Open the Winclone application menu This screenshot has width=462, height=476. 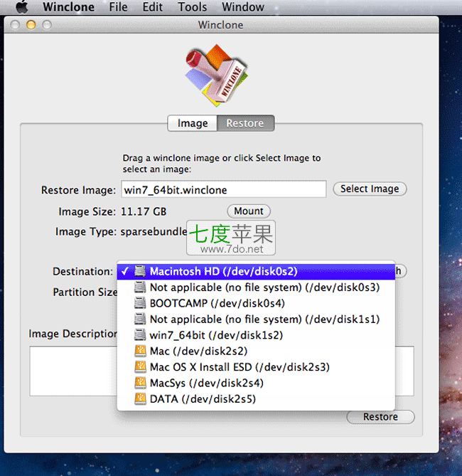pos(68,7)
